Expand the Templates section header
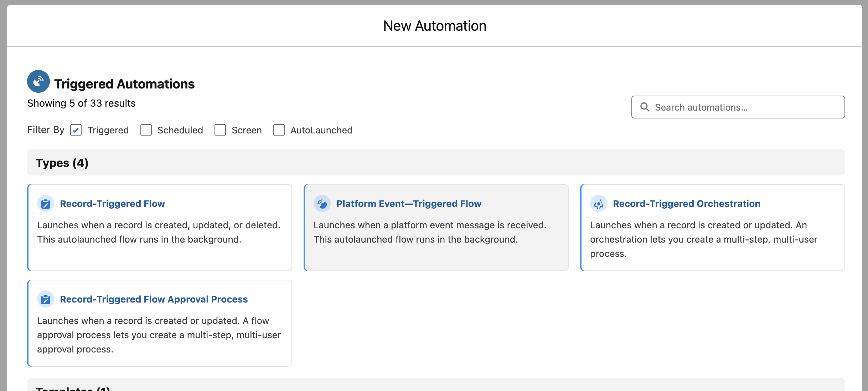 point(73,388)
